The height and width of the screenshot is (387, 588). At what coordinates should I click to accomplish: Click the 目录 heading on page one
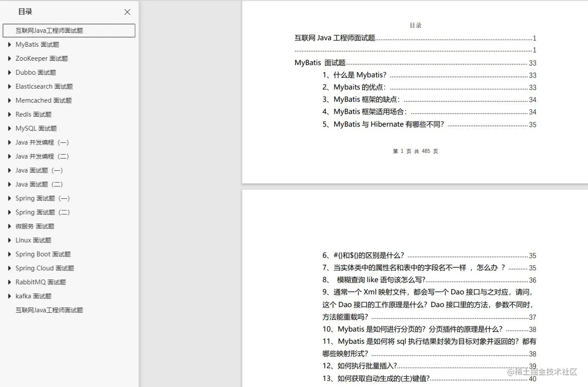click(415, 25)
